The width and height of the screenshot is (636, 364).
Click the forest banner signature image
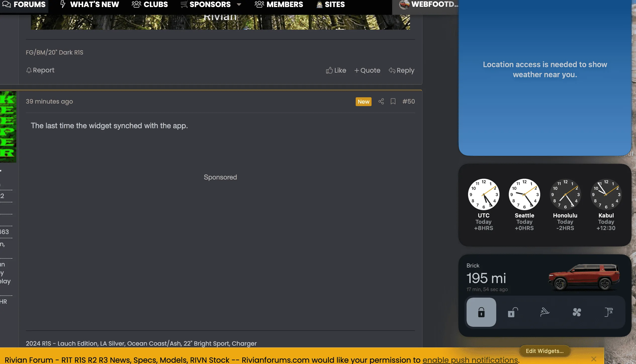coord(220,22)
